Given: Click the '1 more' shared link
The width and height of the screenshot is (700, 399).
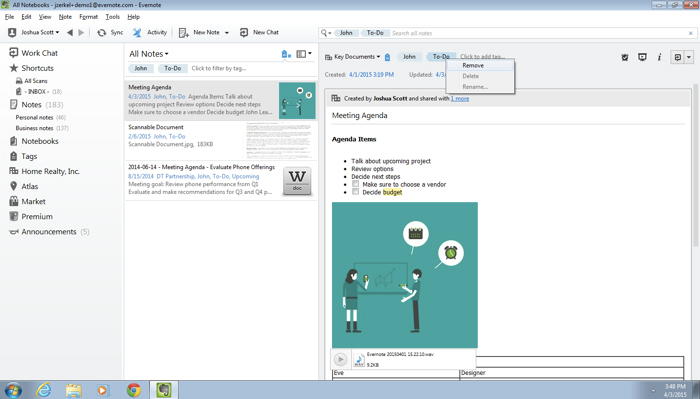Looking at the screenshot, I should 460,99.
